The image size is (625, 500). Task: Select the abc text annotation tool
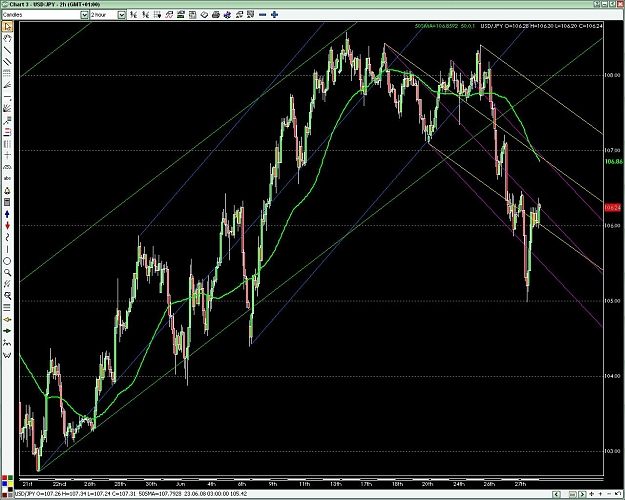click(x=7, y=179)
